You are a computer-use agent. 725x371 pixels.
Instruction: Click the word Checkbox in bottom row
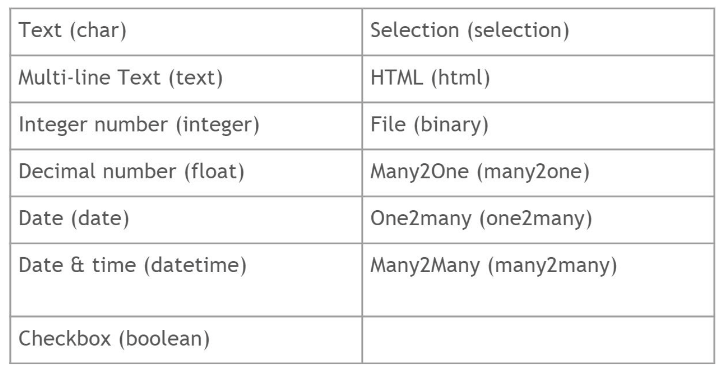coord(64,338)
